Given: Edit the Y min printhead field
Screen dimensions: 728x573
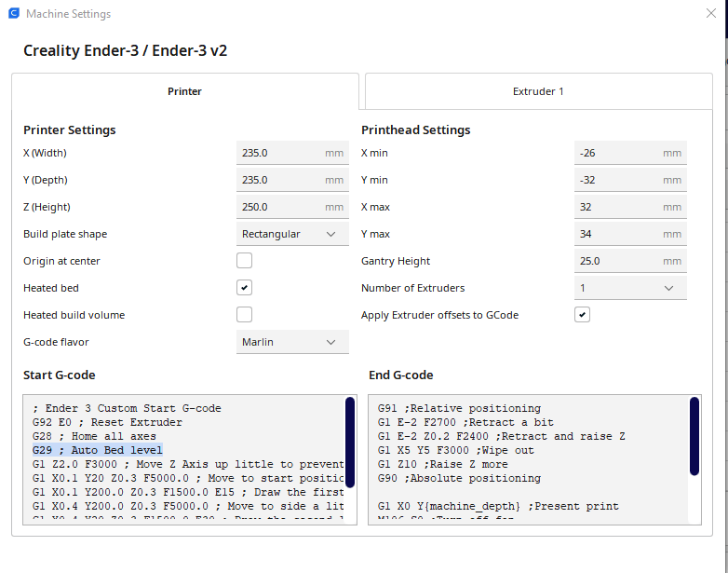Looking at the screenshot, I should tap(630, 180).
